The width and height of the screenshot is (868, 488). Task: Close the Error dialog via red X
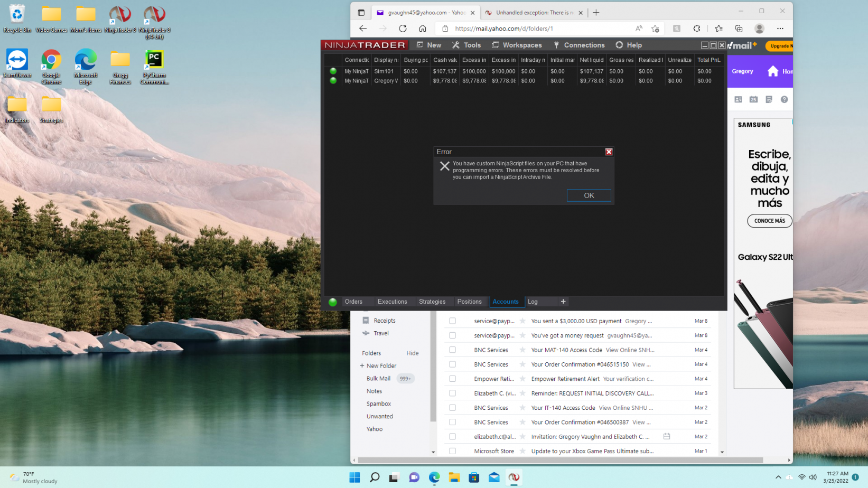(x=609, y=152)
